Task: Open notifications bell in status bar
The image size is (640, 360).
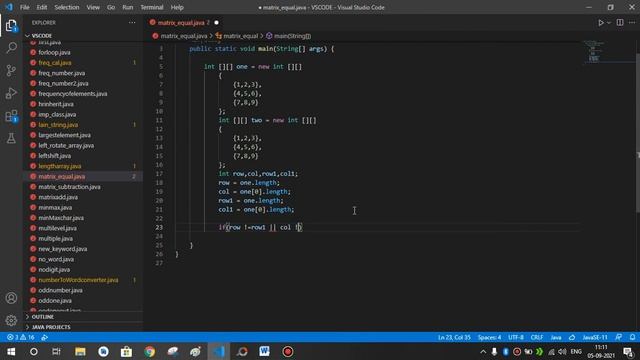Action: pyautogui.click(x=632, y=338)
